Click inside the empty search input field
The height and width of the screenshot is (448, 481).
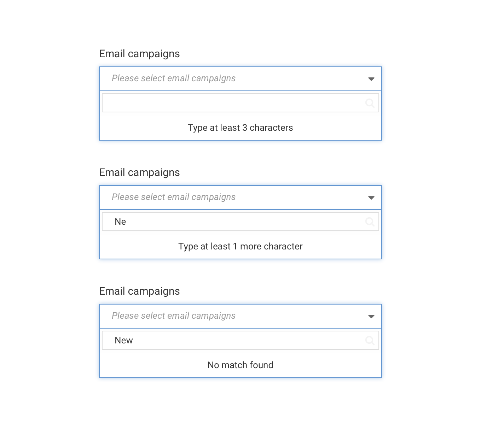pyautogui.click(x=230, y=103)
